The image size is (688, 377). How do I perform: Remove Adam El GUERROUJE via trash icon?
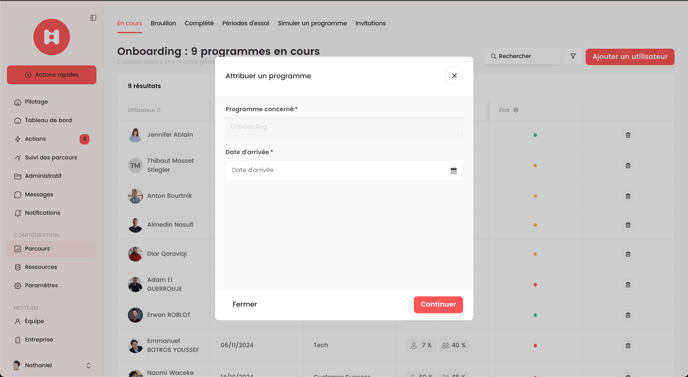click(x=628, y=284)
